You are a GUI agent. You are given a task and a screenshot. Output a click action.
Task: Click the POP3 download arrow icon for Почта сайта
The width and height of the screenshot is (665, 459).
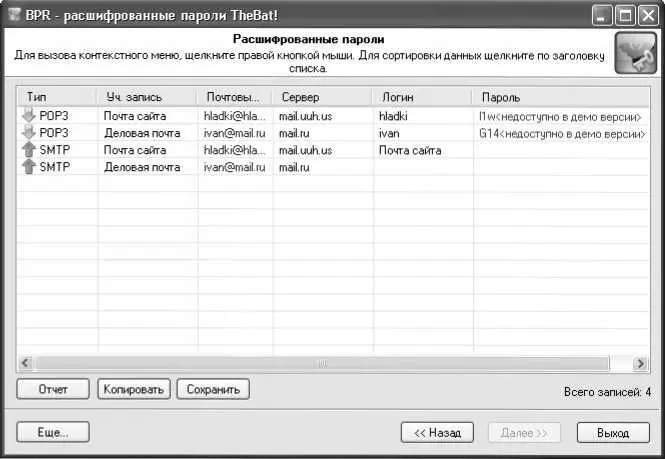point(28,115)
